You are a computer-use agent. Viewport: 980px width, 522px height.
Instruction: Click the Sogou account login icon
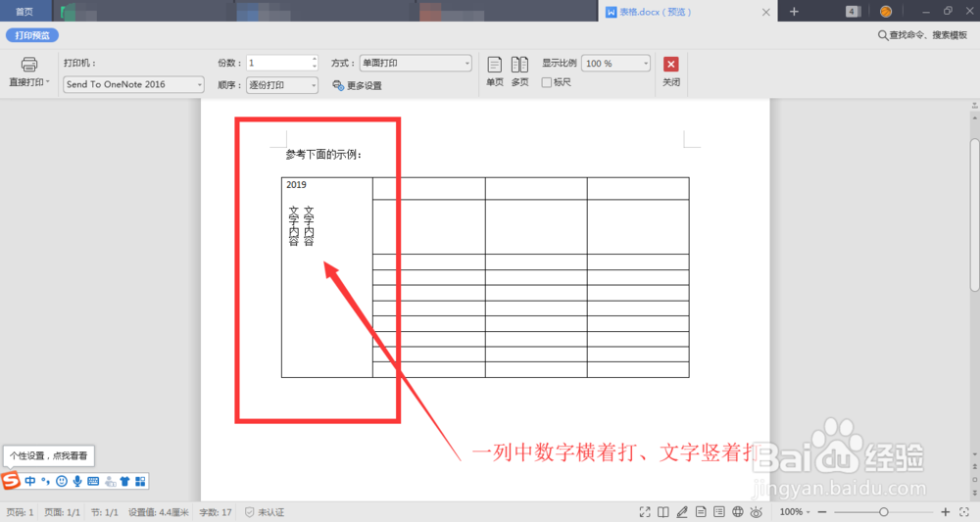pyautogui.click(x=110, y=482)
